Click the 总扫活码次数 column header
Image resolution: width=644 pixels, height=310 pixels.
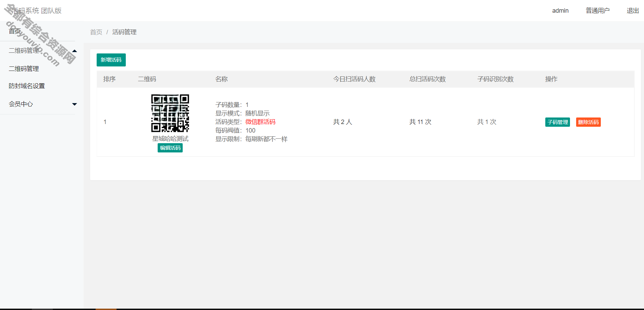point(427,79)
